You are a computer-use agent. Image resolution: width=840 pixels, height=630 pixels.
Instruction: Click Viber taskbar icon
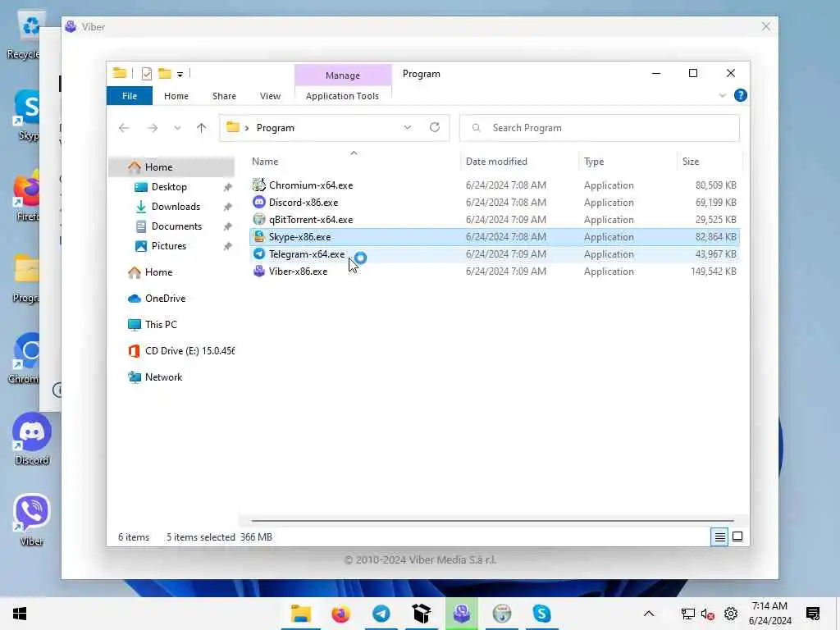coord(461,614)
